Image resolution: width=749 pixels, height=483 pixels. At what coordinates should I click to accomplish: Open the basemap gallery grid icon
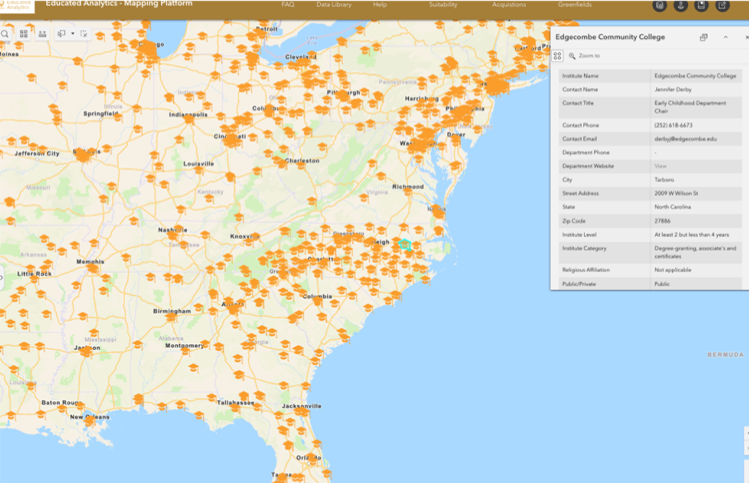pyautogui.click(x=23, y=33)
